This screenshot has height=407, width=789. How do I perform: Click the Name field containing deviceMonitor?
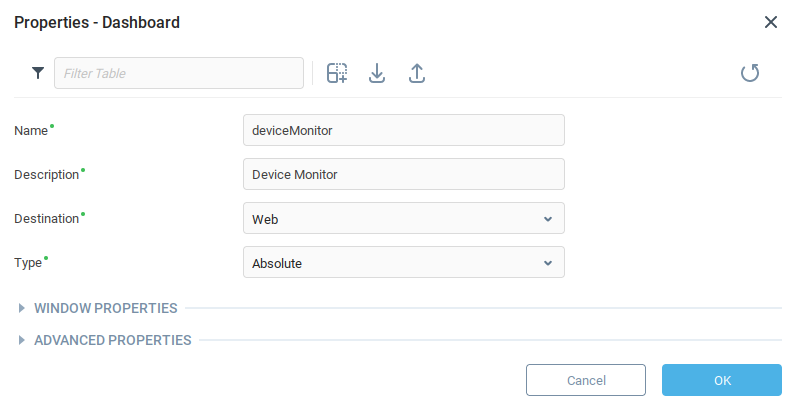point(403,130)
